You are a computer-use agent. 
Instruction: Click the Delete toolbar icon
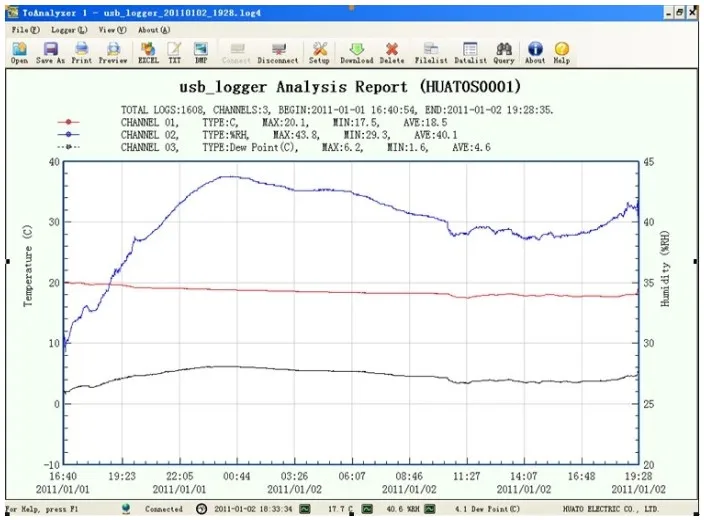392,50
